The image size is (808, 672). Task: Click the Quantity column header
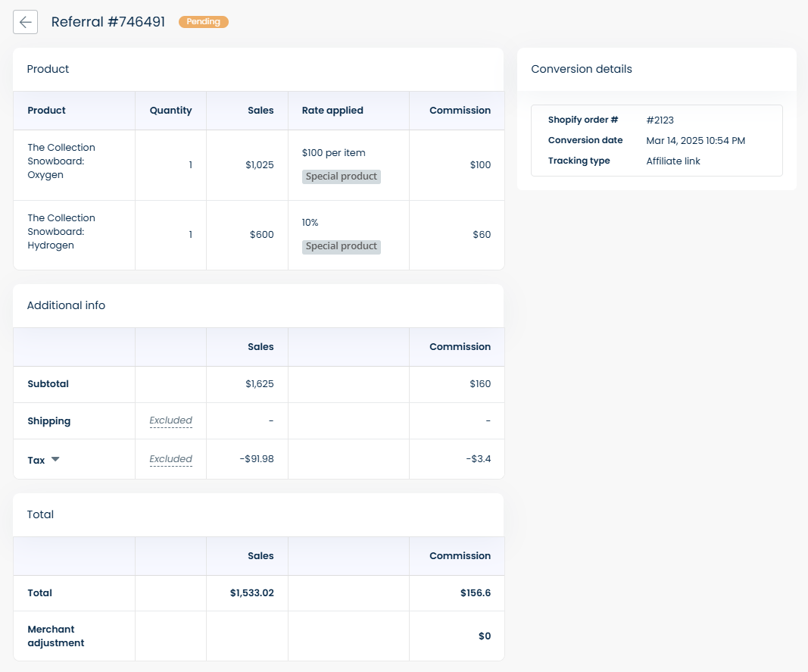tap(170, 111)
